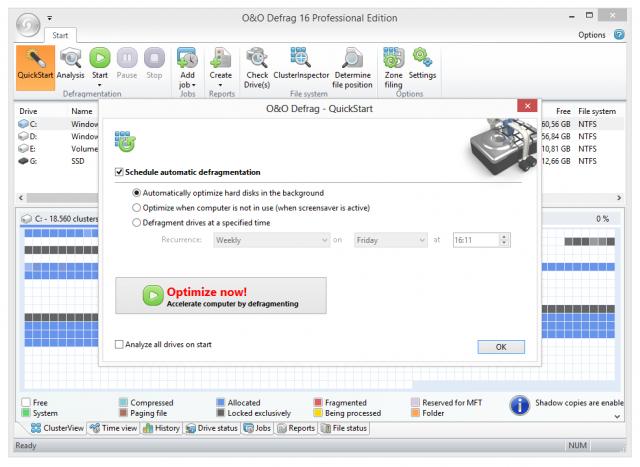
Task: Select drive E: in the drive list
Action: click(x=27, y=149)
